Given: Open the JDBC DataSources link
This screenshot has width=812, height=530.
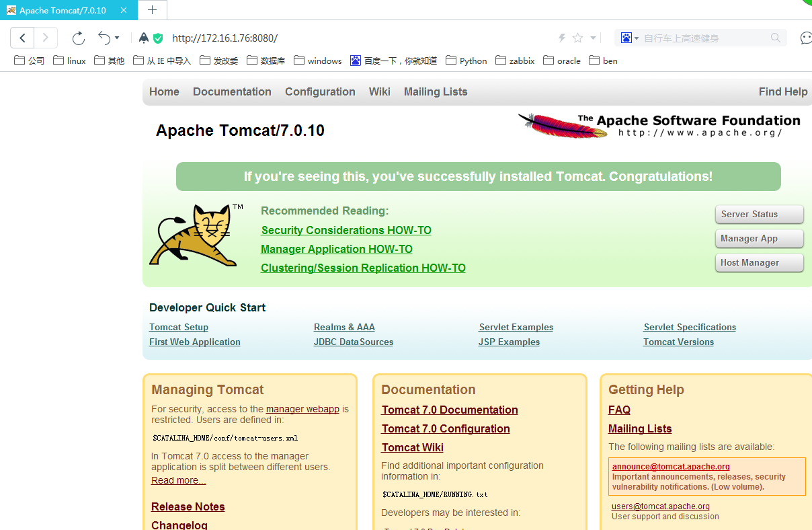Looking at the screenshot, I should tap(353, 342).
